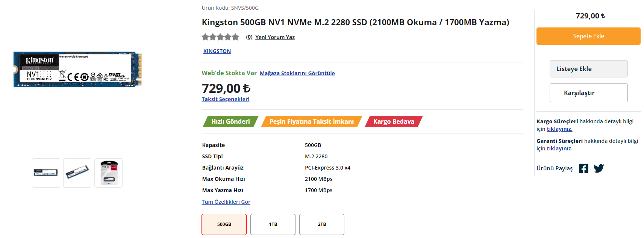Select the retail packaging thumbnail
644x238 pixels.
(x=108, y=173)
